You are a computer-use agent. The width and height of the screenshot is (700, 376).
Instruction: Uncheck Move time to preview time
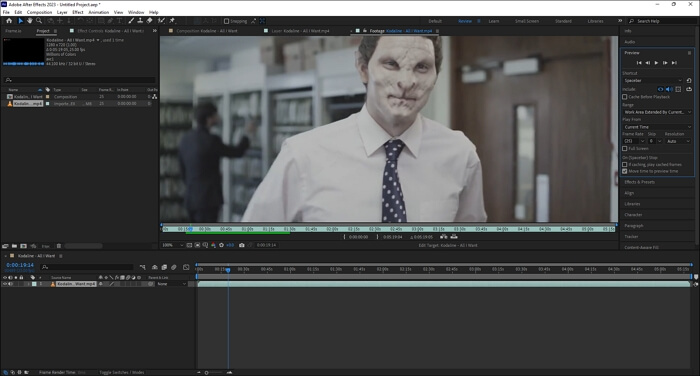coord(625,171)
